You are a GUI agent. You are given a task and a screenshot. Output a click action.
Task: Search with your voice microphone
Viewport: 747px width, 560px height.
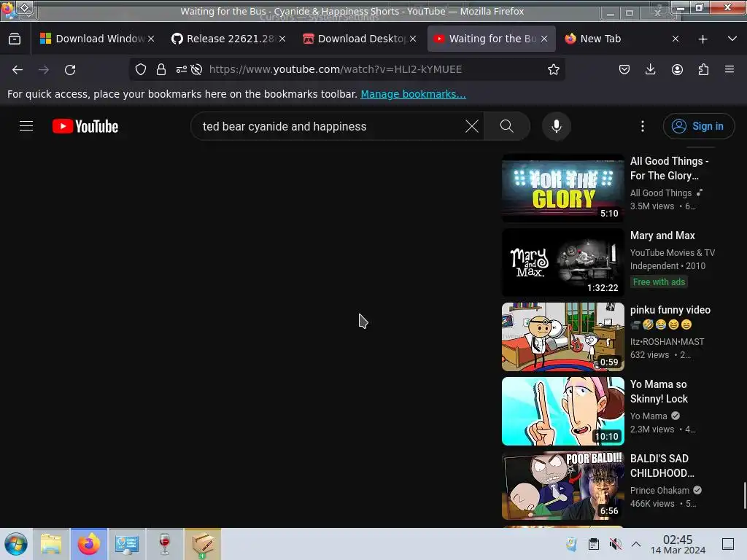[x=556, y=126]
